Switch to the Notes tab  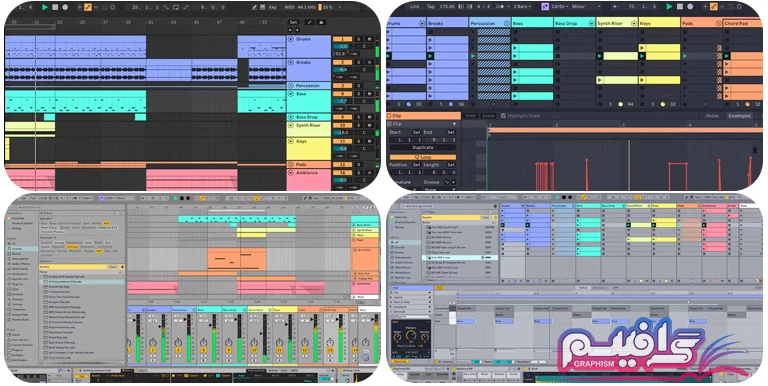[712, 116]
